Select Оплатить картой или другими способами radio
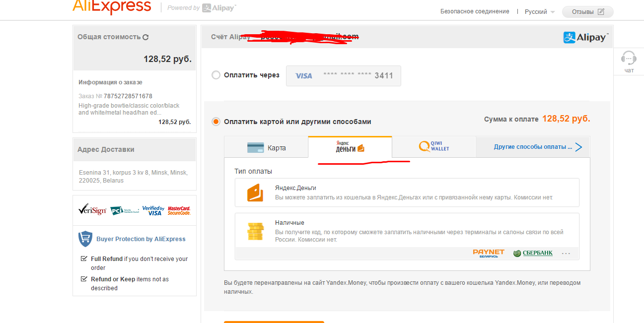This screenshot has width=644, height=323. (216, 122)
